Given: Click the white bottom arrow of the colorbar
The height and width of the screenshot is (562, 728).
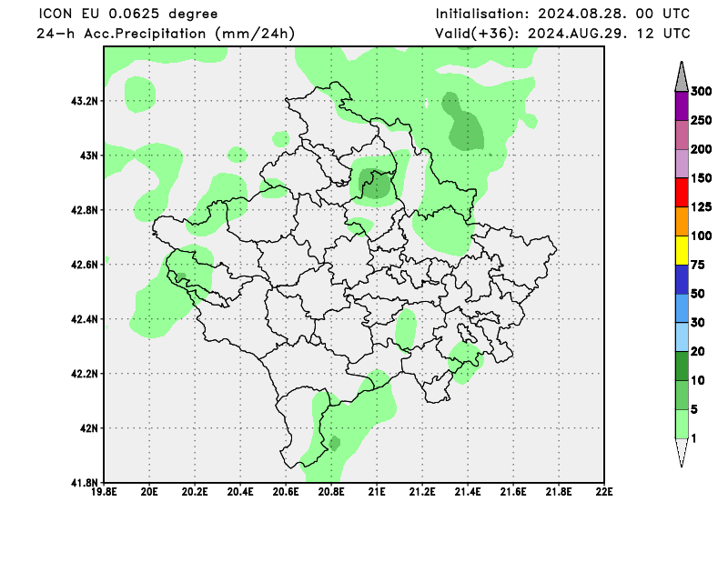Looking at the screenshot, I should pyautogui.click(x=682, y=453).
